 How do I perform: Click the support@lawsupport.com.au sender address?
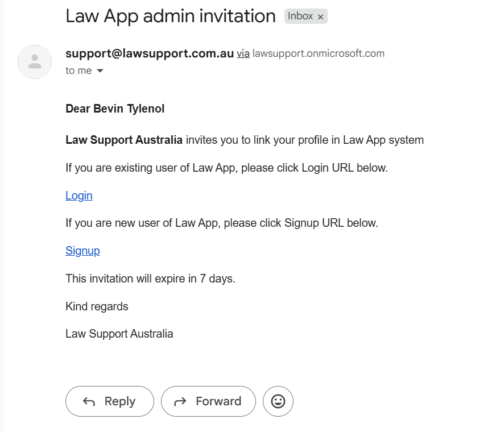tap(150, 53)
